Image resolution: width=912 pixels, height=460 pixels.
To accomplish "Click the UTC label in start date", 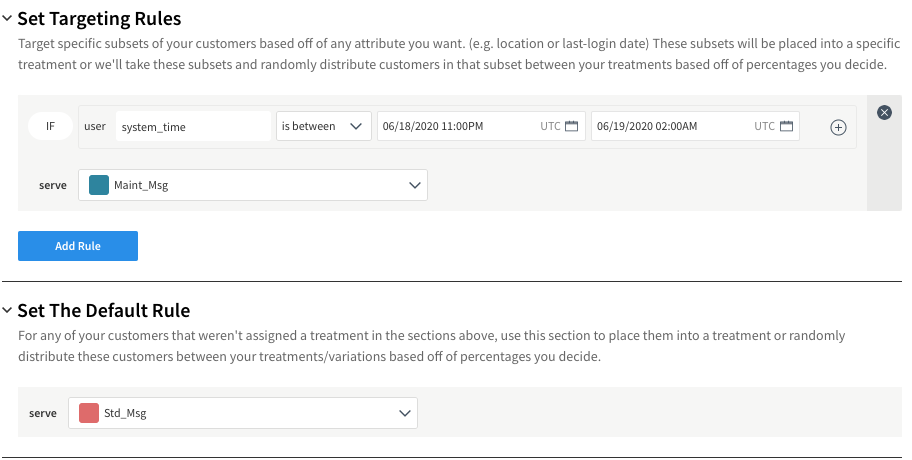I will [550, 127].
